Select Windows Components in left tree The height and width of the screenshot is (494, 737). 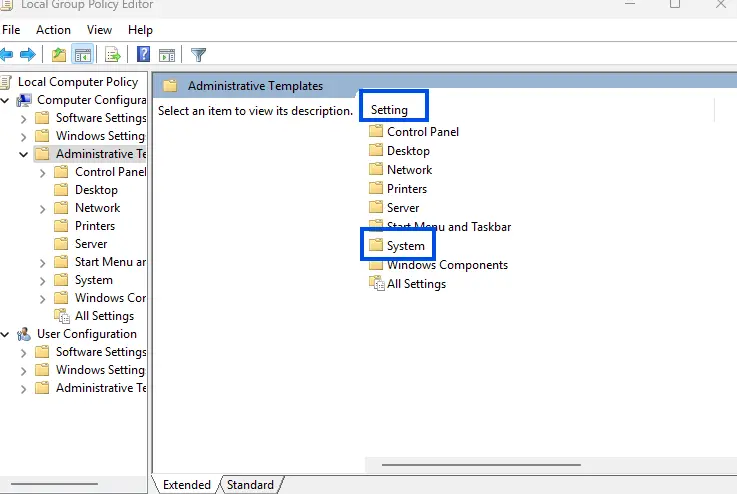(110, 298)
